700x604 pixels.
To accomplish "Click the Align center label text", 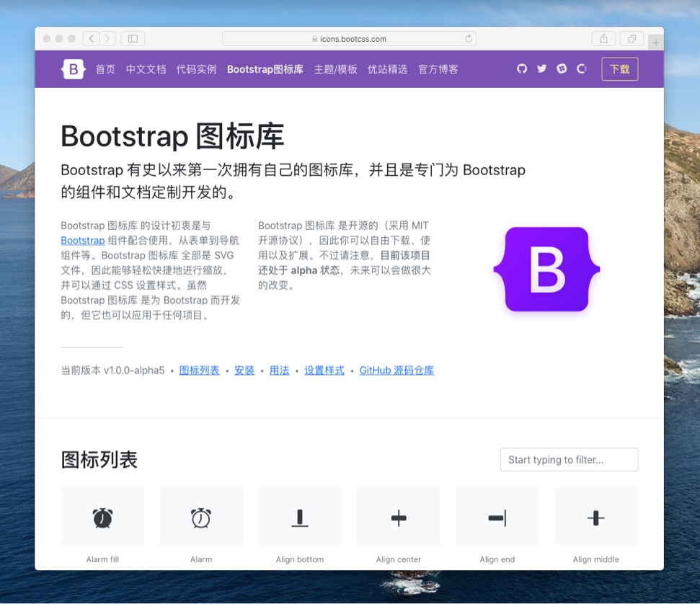I will point(398,559).
